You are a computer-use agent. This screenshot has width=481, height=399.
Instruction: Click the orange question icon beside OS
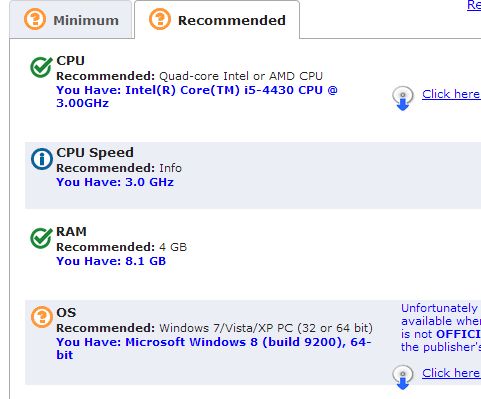[x=42, y=317]
